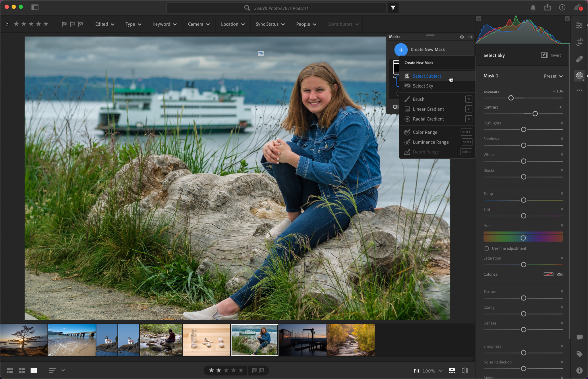588x379 pixels.
Task: Enable Use fine adjustment checkbox
Action: click(x=486, y=248)
